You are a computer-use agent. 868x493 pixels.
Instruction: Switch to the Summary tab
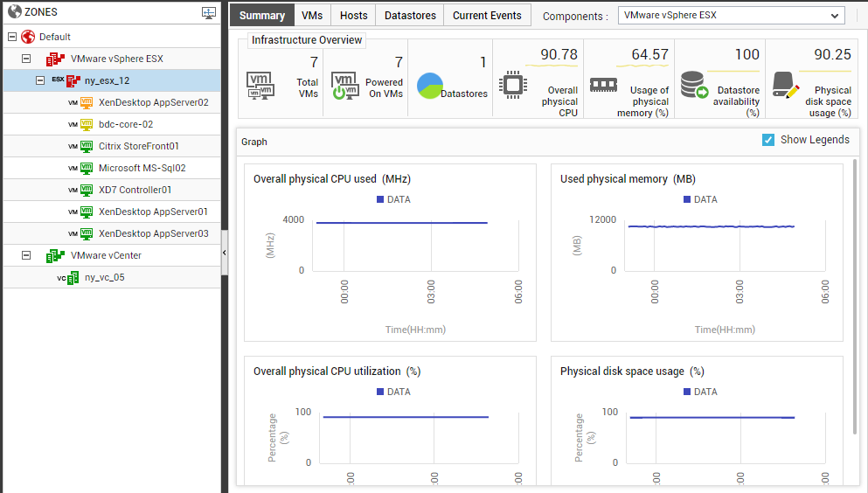pyautogui.click(x=262, y=16)
